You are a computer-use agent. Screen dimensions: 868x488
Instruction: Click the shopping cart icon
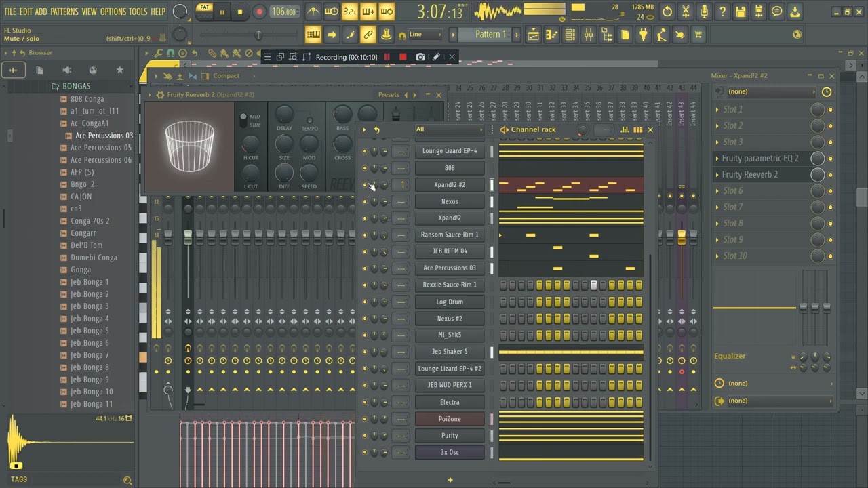[698, 35]
